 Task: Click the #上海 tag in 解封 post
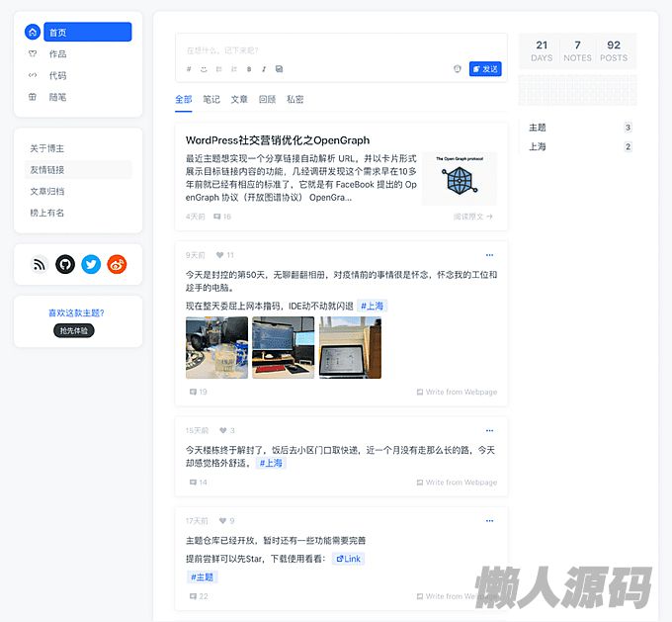(271, 463)
